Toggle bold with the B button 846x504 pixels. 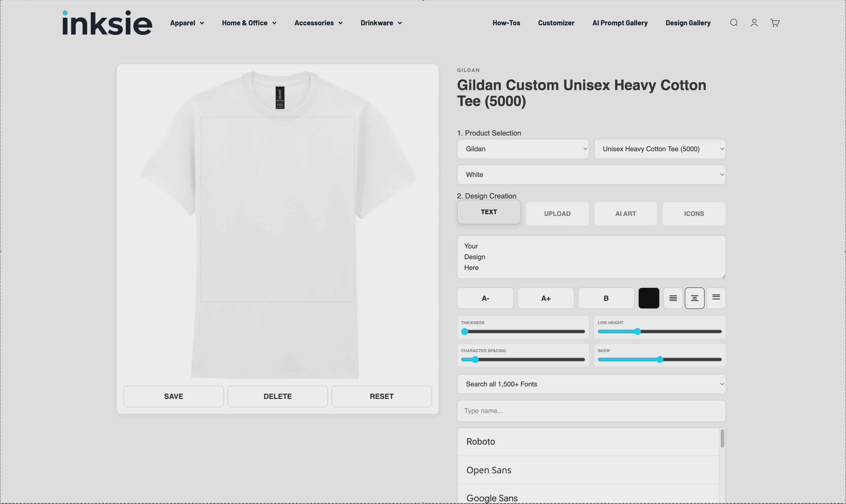point(606,298)
